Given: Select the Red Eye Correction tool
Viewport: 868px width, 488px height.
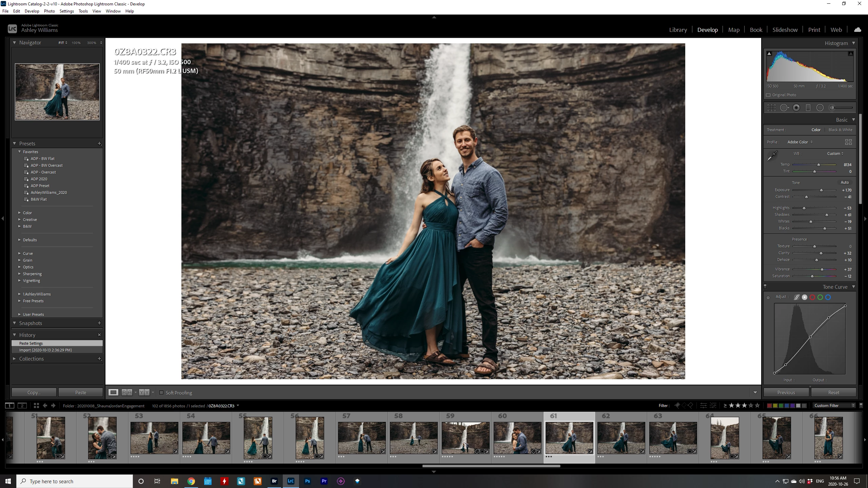Looking at the screenshot, I should [x=796, y=108].
